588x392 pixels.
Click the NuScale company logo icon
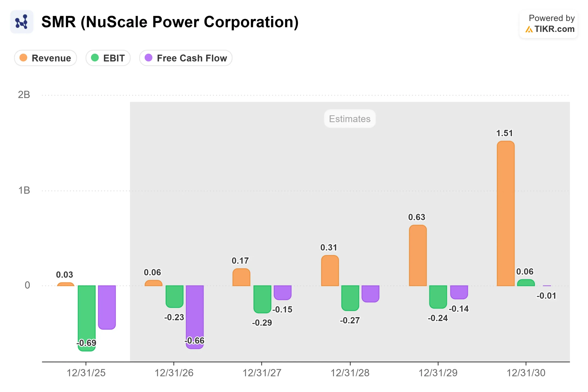pyautogui.click(x=22, y=22)
